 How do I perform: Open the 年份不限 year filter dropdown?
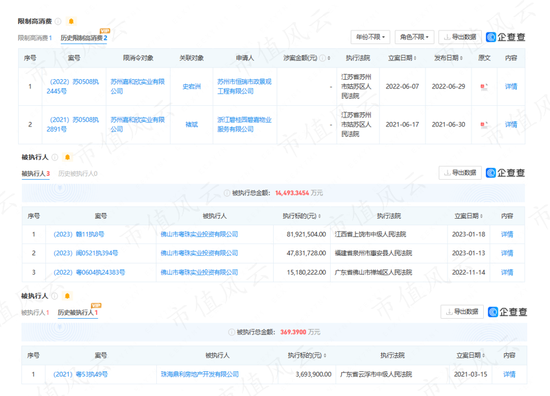pyautogui.click(x=370, y=37)
